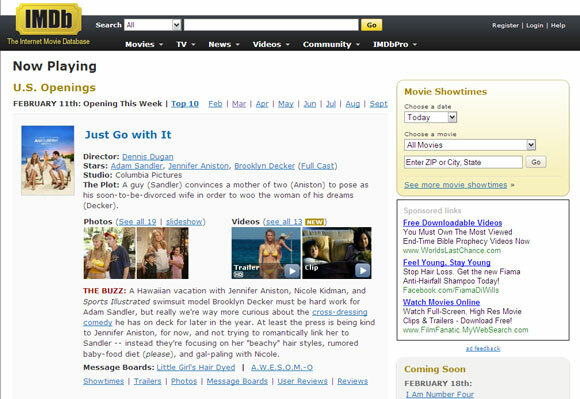
Task: Select the Jul month link
Action: pos(331,104)
